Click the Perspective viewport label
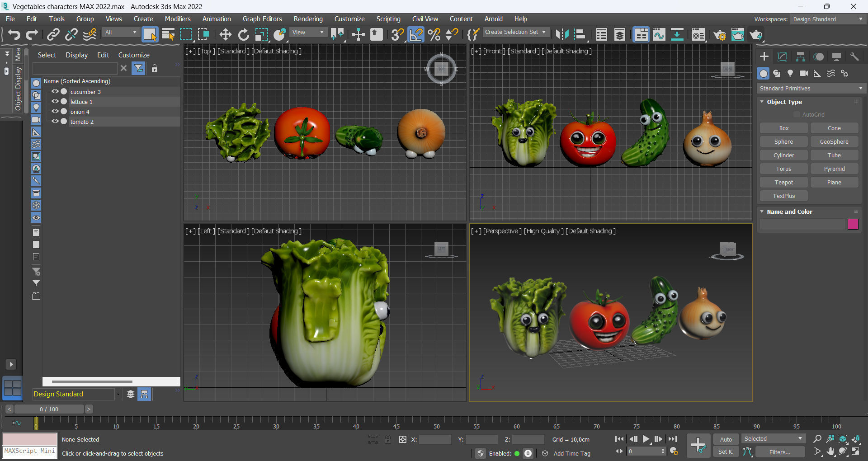The width and height of the screenshot is (868, 461). tap(502, 231)
